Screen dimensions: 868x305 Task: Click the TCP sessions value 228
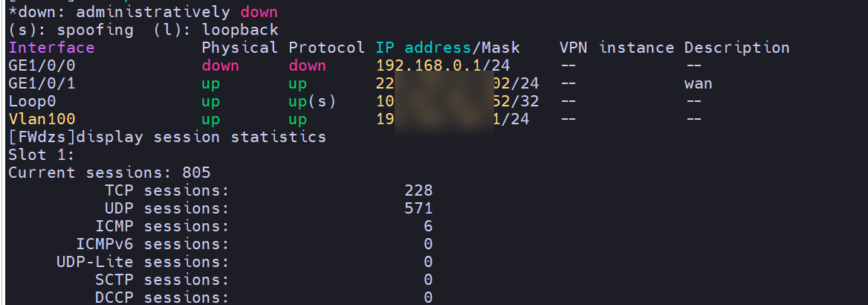pyautogui.click(x=418, y=190)
